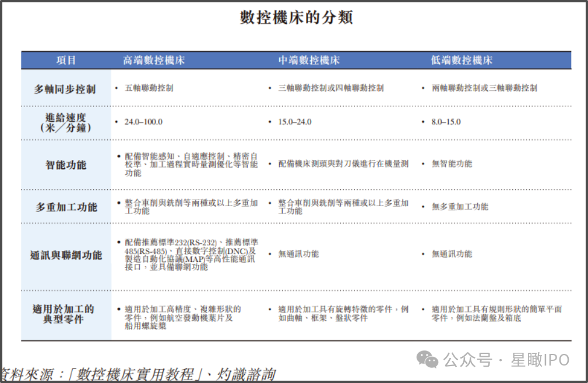Click the 無智能功能 cell
The width and height of the screenshot is (588, 383).
(452, 164)
